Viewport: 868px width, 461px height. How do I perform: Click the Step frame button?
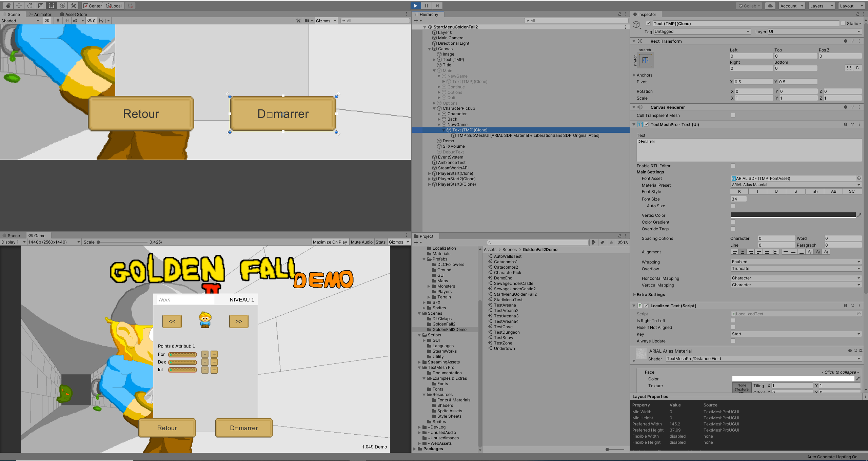click(437, 6)
